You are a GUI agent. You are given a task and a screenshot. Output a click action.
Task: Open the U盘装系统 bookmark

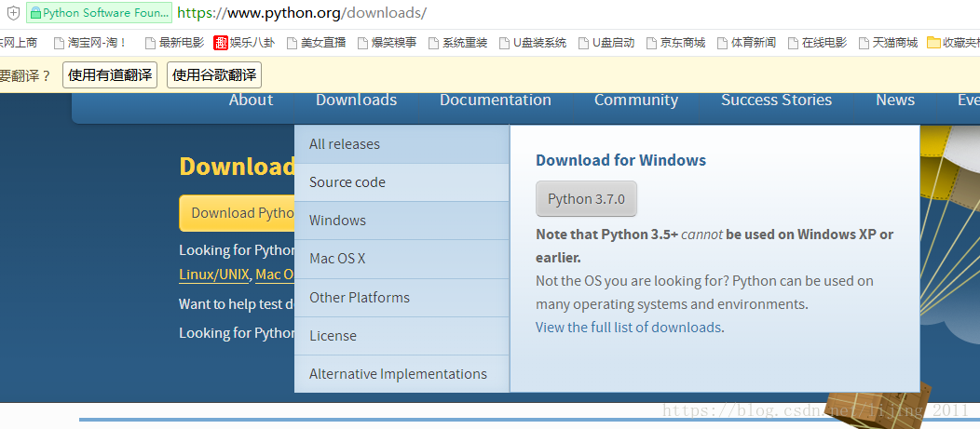[x=533, y=43]
